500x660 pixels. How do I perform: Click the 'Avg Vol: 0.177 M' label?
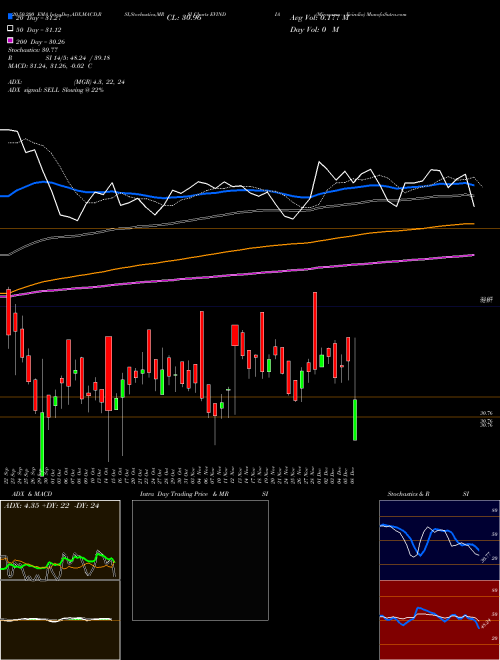click(x=319, y=18)
